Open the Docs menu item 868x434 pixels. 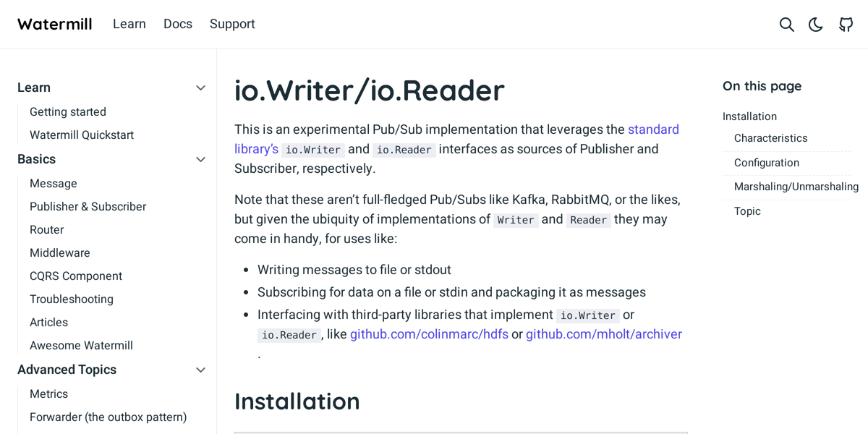(x=178, y=24)
